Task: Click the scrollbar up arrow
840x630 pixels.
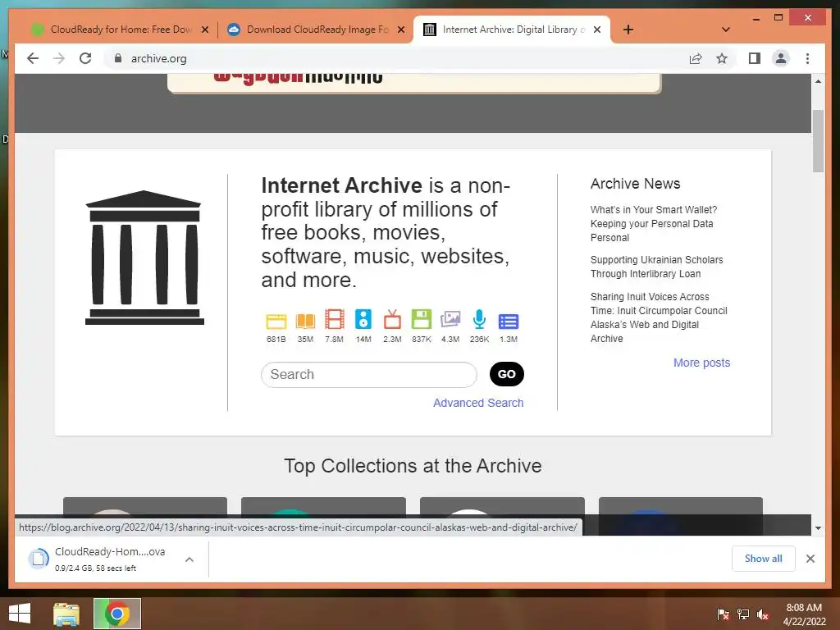Action: click(818, 81)
